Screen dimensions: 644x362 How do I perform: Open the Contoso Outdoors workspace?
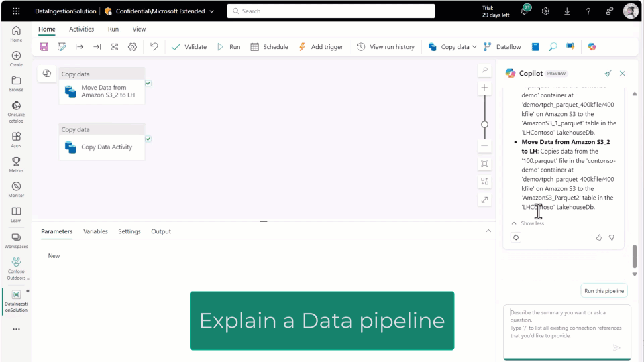[x=16, y=269]
